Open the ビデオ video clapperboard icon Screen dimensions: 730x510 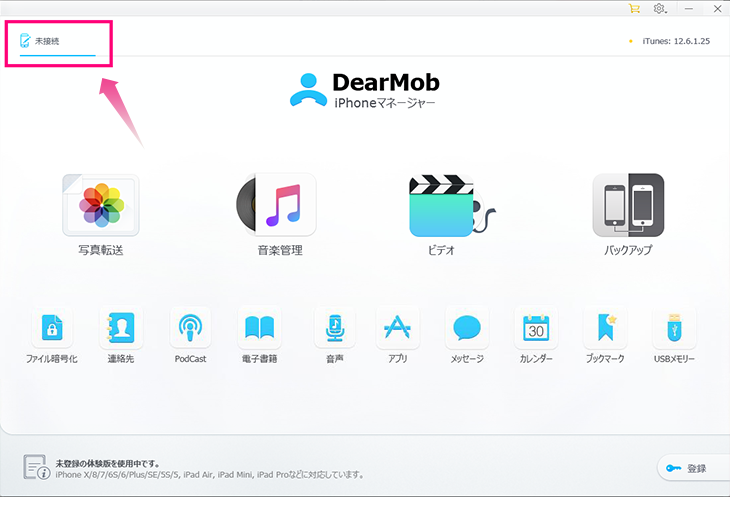(x=452, y=205)
